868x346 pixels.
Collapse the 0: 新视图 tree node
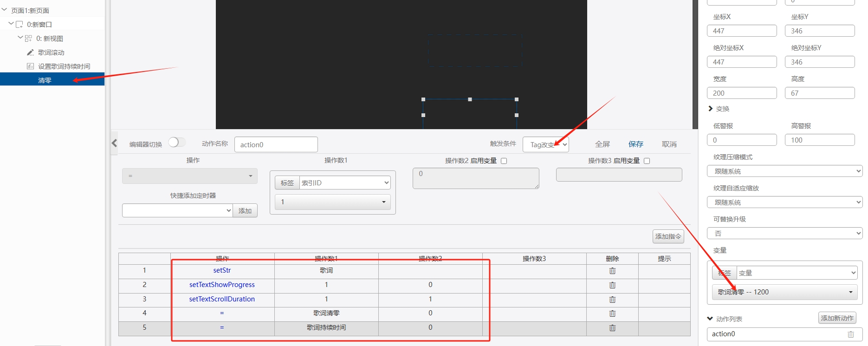click(20, 37)
